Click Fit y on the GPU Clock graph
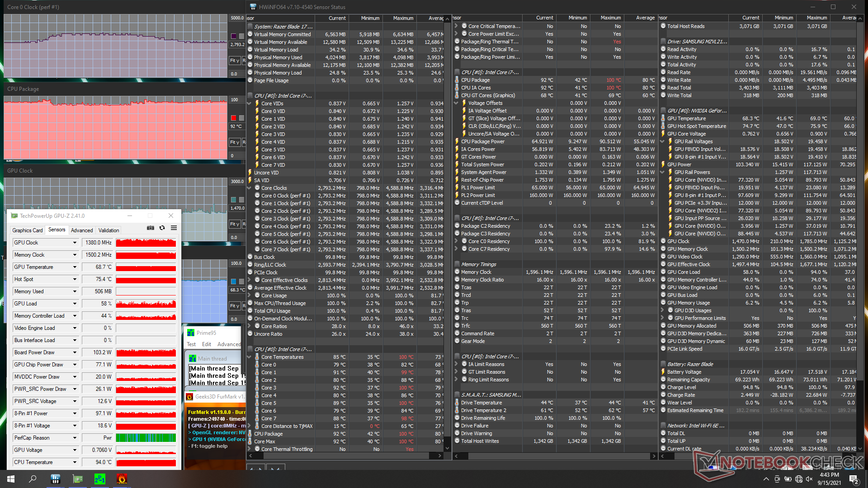The image size is (868, 488). pyautogui.click(x=235, y=224)
